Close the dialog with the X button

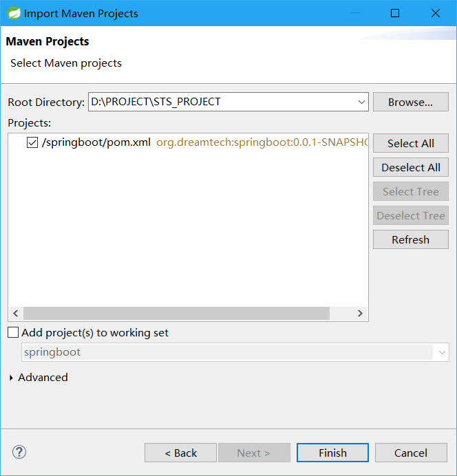click(436, 13)
